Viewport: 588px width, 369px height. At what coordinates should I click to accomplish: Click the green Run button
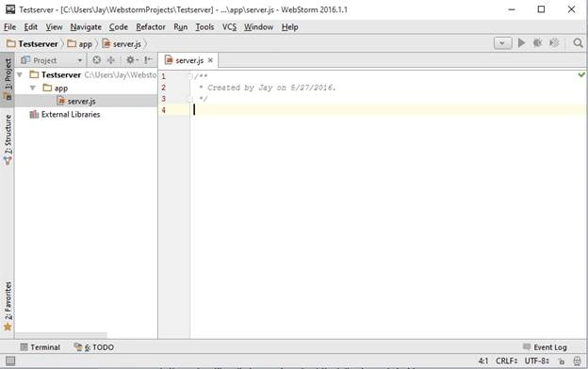click(x=521, y=43)
